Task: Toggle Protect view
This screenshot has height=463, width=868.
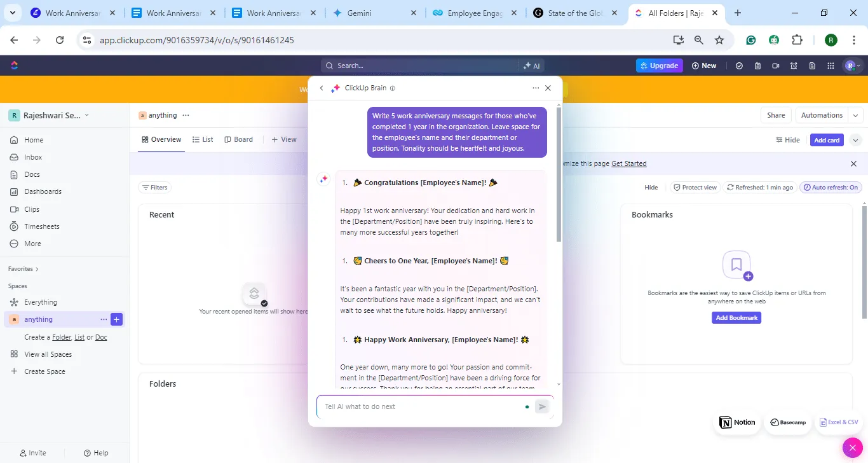Action: [x=695, y=188]
